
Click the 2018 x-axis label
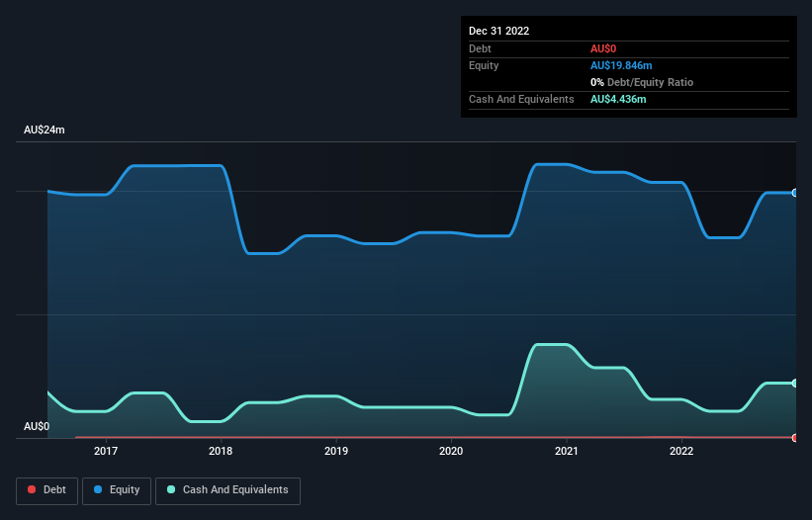221,451
